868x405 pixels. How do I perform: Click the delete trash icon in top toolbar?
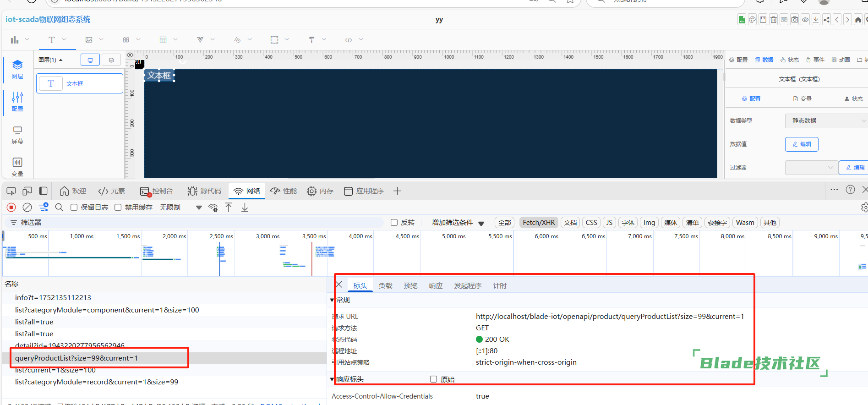(773, 20)
